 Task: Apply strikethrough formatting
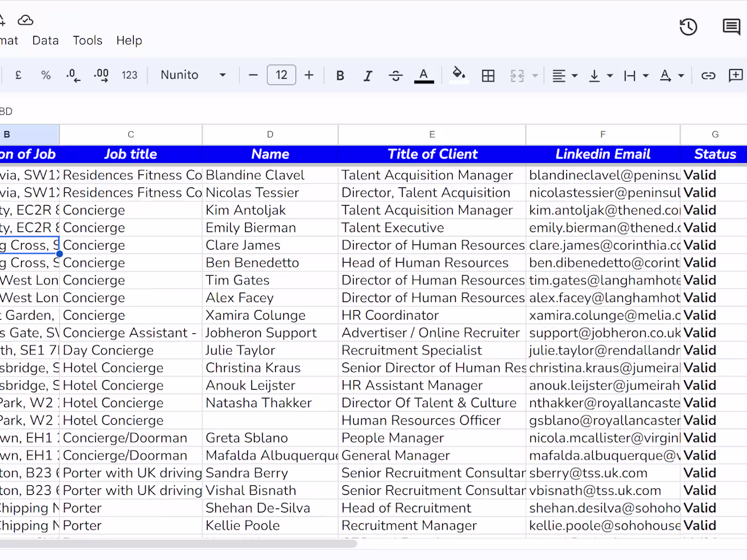(395, 75)
